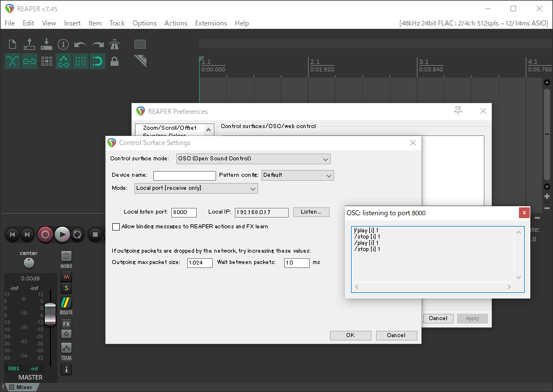Click the transport Record button

tap(45, 235)
